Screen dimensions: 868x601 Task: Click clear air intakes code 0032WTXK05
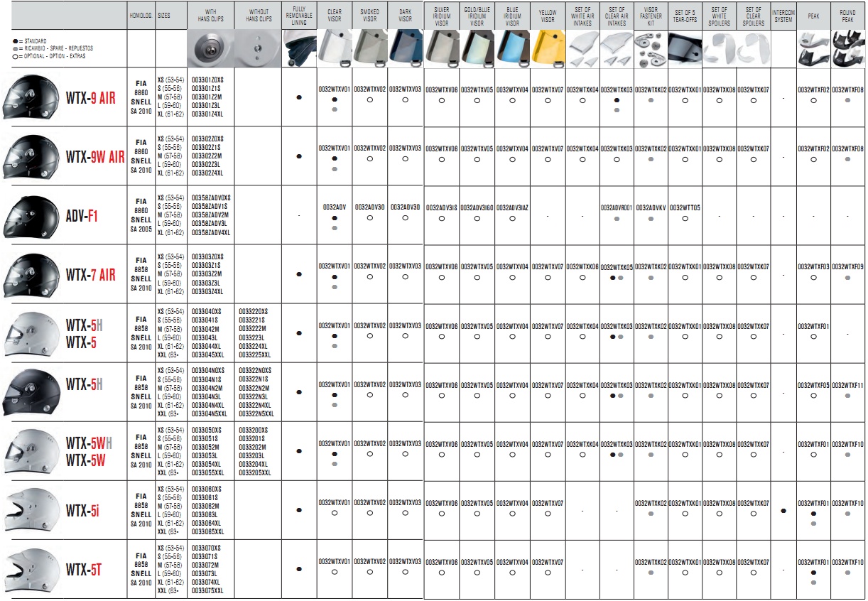coord(617,267)
